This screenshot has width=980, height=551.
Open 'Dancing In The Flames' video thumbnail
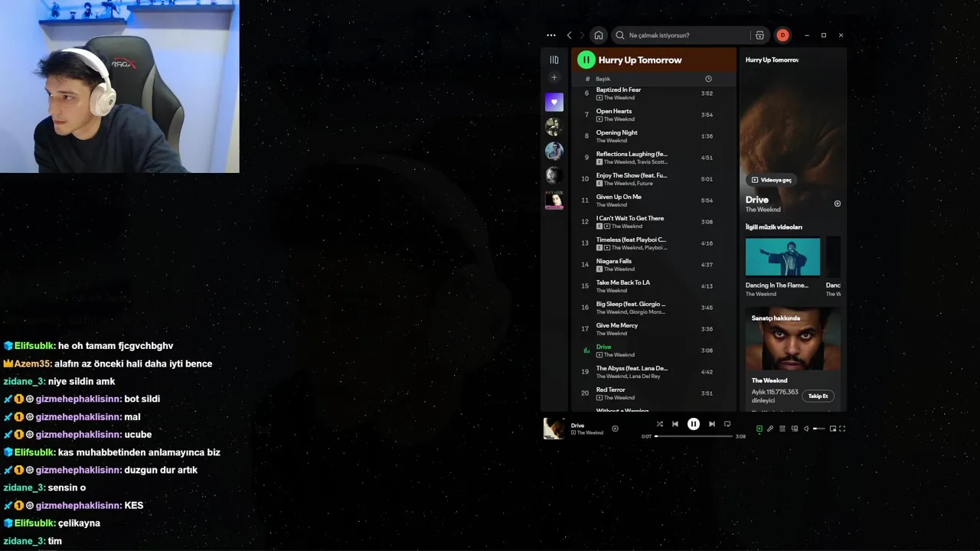click(x=782, y=257)
